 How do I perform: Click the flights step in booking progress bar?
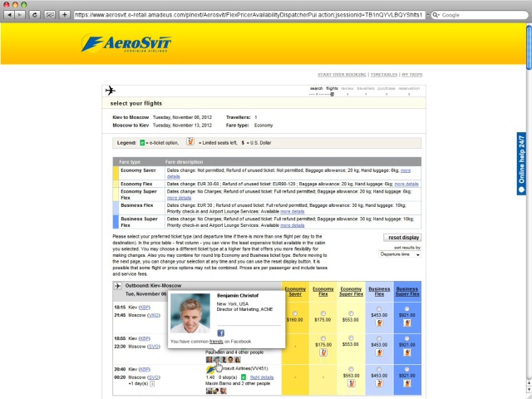tap(332, 89)
